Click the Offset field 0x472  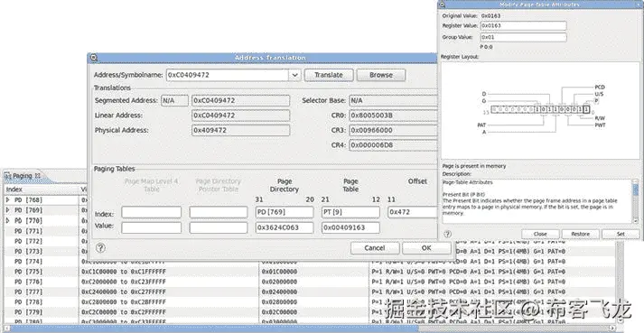(x=413, y=212)
